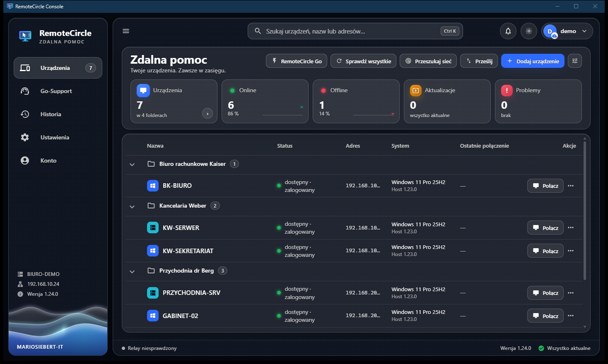Connect to GABINET-02 with Połącz
The width and height of the screenshot is (608, 364).
545,316
